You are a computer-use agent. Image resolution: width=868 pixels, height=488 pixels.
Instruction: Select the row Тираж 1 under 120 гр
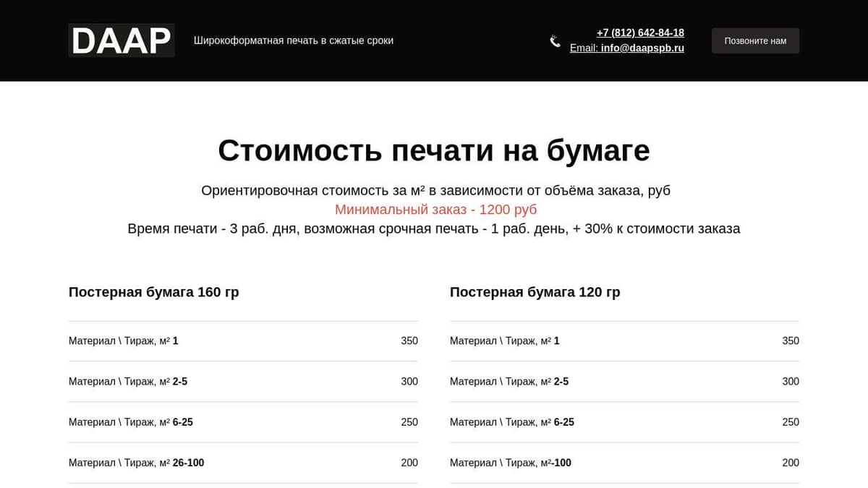click(624, 341)
